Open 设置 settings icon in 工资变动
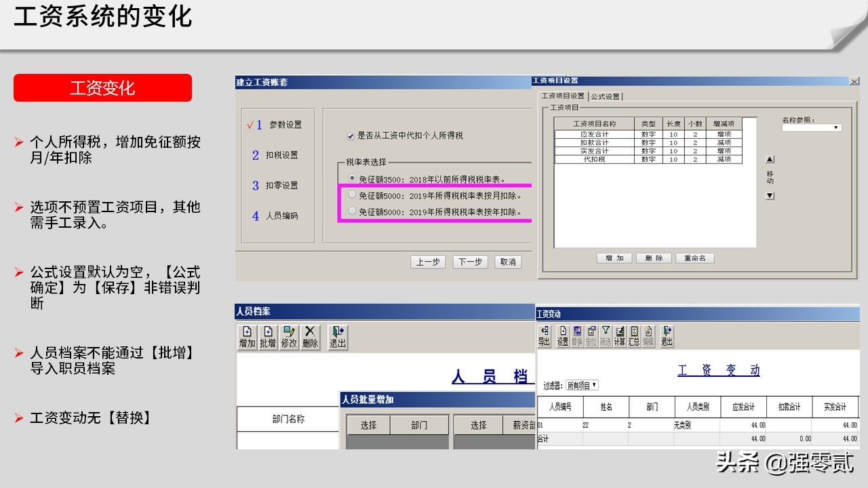 coord(562,336)
